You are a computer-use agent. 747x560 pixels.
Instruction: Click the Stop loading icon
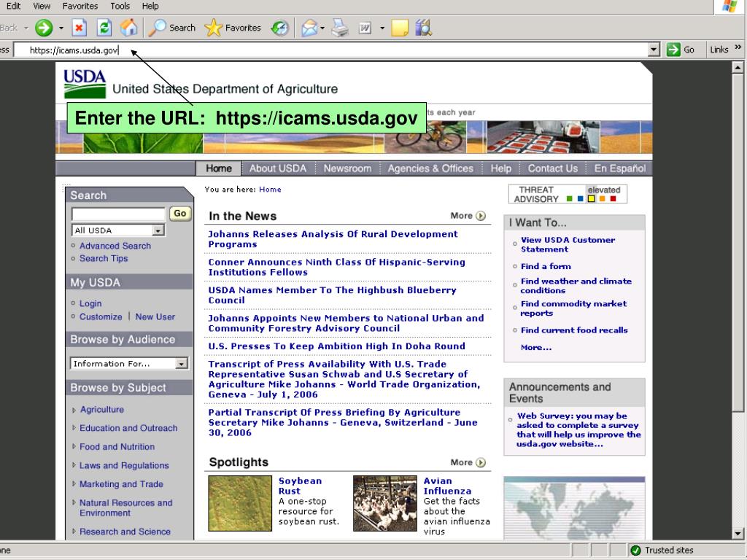[x=79, y=28]
